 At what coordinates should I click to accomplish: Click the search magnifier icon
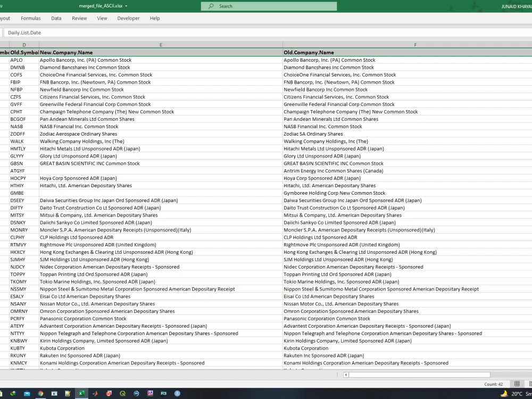[211, 6]
